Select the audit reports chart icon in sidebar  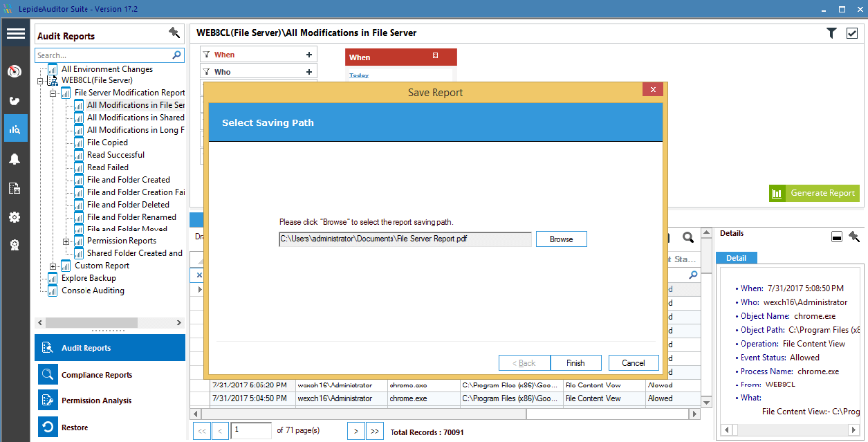click(x=15, y=129)
